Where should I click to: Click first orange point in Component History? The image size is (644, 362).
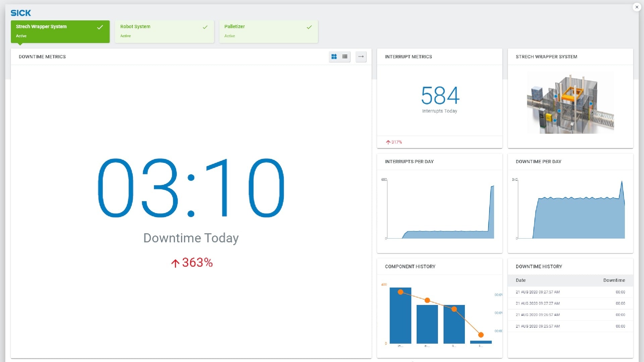click(400, 292)
